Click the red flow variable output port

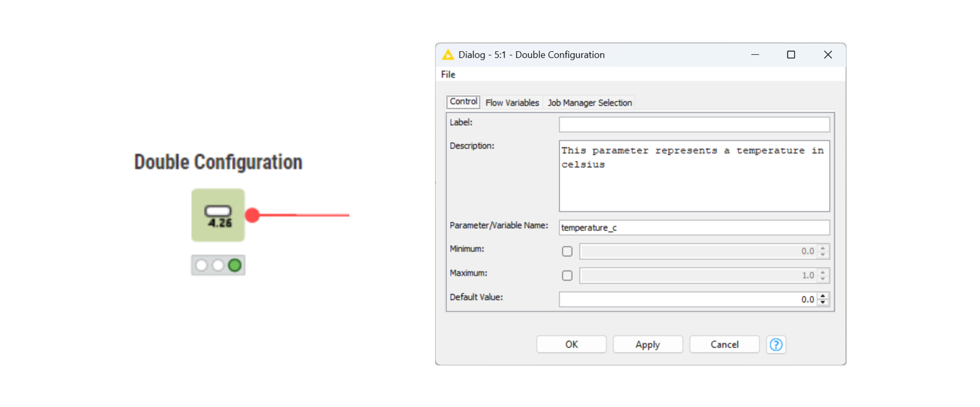pyautogui.click(x=252, y=215)
